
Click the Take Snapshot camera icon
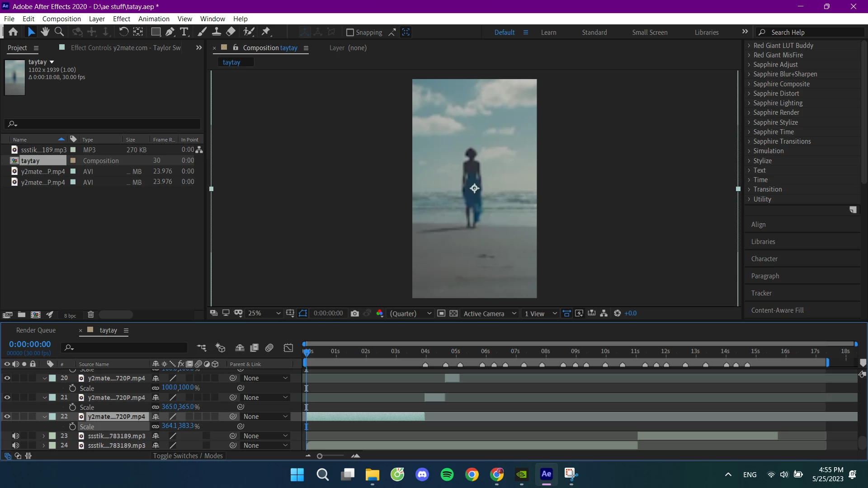click(355, 313)
